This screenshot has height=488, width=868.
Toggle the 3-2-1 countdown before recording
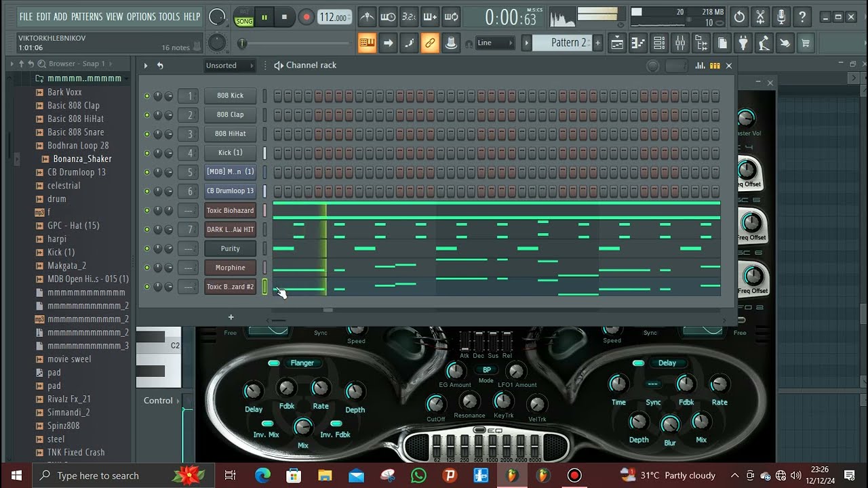click(409, 17)
